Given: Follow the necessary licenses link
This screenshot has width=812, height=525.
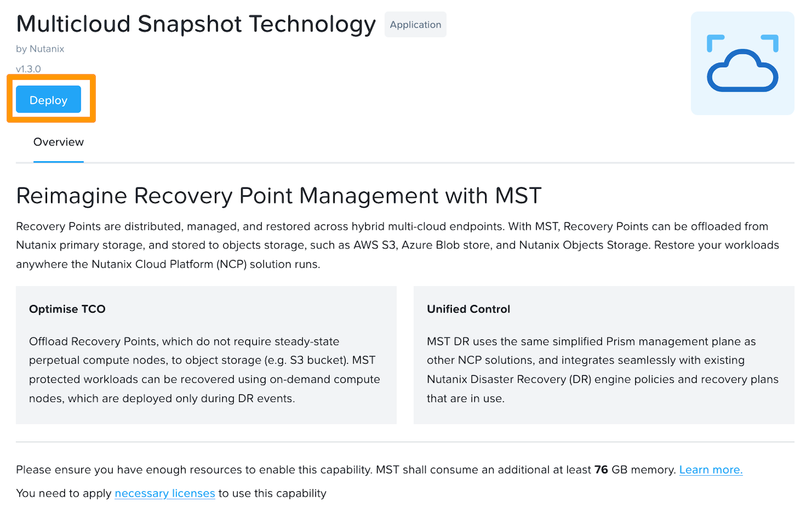Looking at the screenshot, I should coord(165,493).
